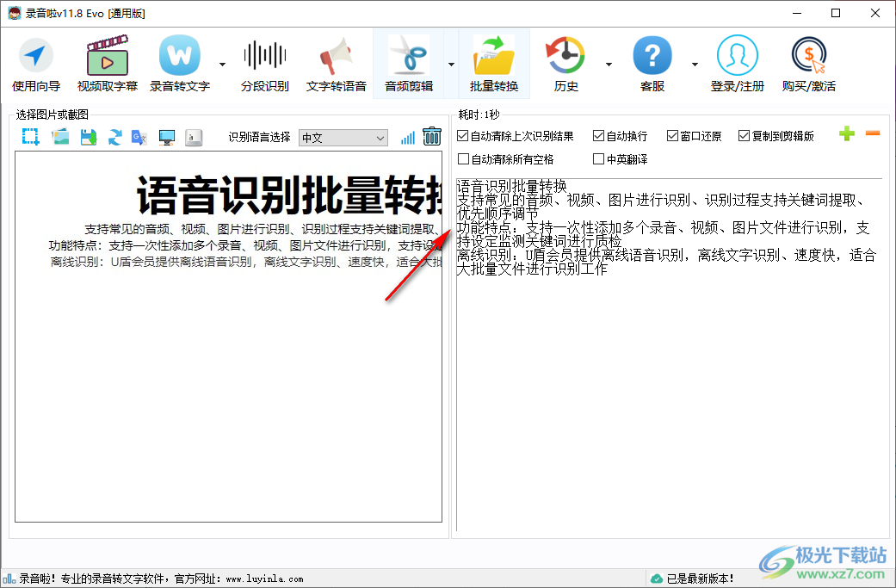Click the green plus increase font icon
The width and height of the screenshot is (896, 588).
(847, 133)
